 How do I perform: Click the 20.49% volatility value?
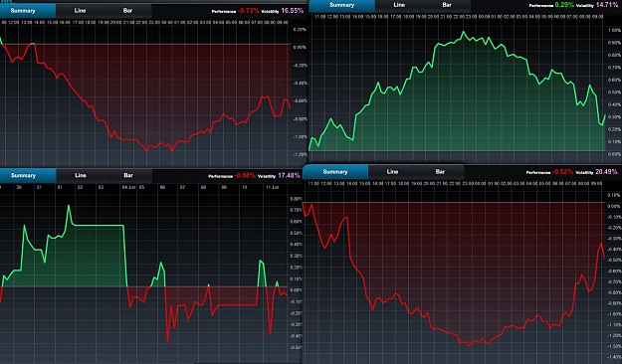[606, 172]
